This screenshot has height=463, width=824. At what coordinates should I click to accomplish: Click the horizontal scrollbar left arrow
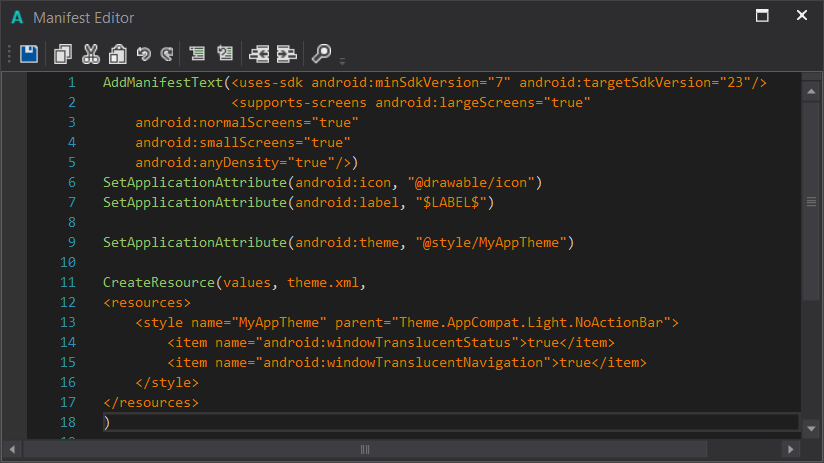(12, 449)
